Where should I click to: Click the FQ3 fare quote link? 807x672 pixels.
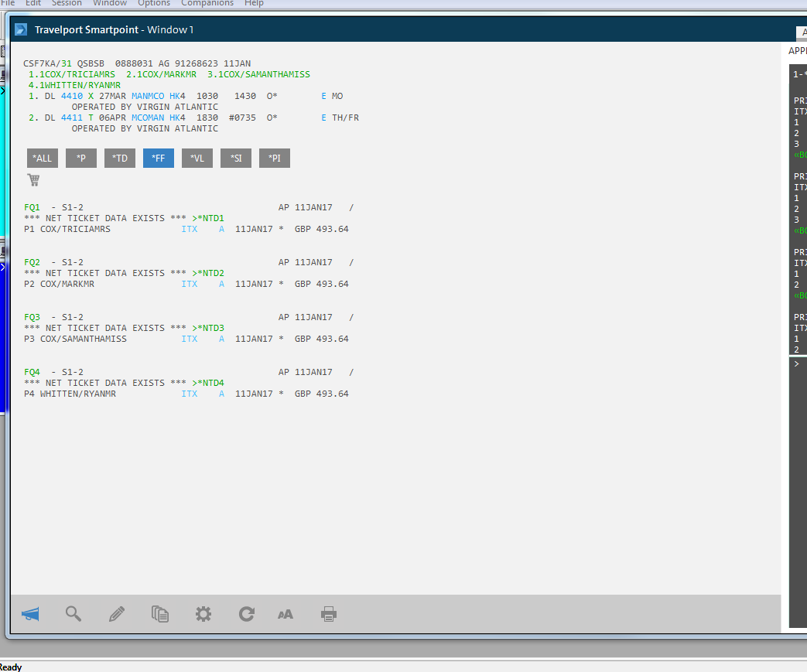32,318
